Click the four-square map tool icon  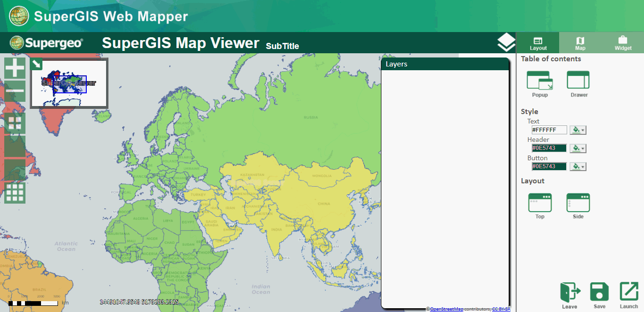tap(15, 123)
